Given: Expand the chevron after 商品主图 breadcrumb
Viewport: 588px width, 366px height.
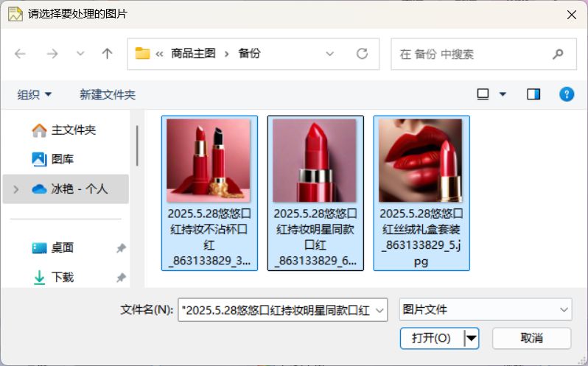Looking at the screenshot, I should pos(226,54).
